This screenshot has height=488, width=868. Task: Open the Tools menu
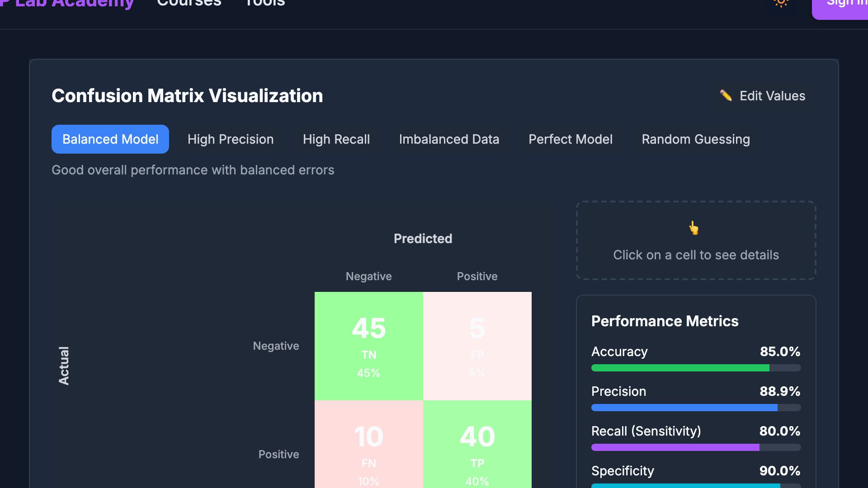tap(265, 4)
